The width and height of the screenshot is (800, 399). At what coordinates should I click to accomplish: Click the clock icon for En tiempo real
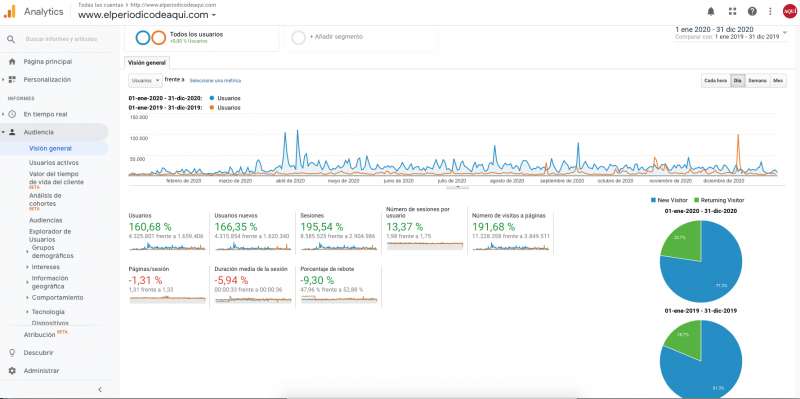point(12,114)
